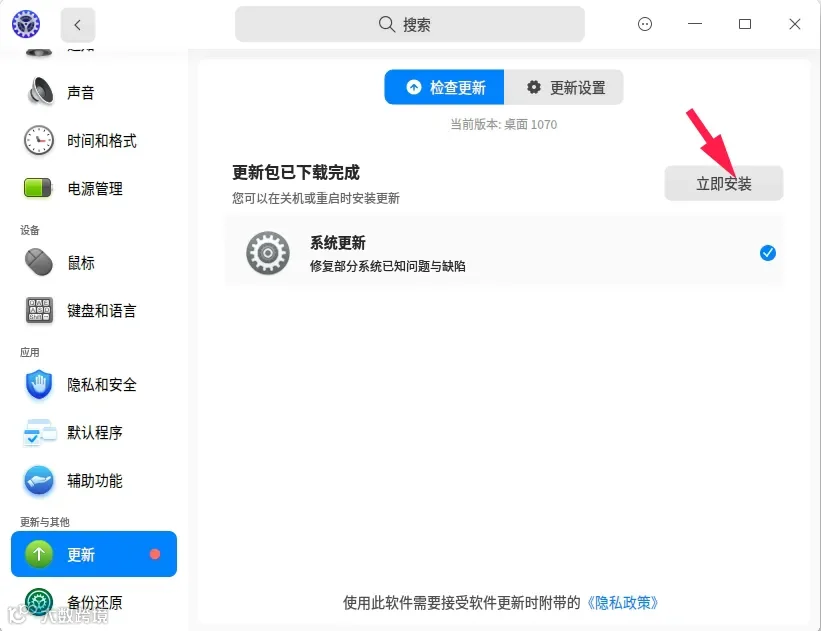Open 辅助功能 settings entry
Screen dimensions: 821x631
click(94, 480)
